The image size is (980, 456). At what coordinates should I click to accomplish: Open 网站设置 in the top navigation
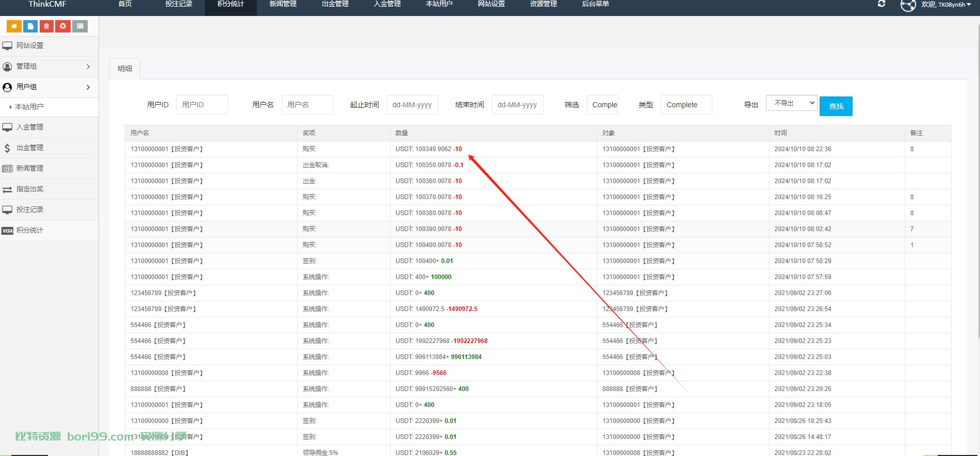[x=491, y=4]
